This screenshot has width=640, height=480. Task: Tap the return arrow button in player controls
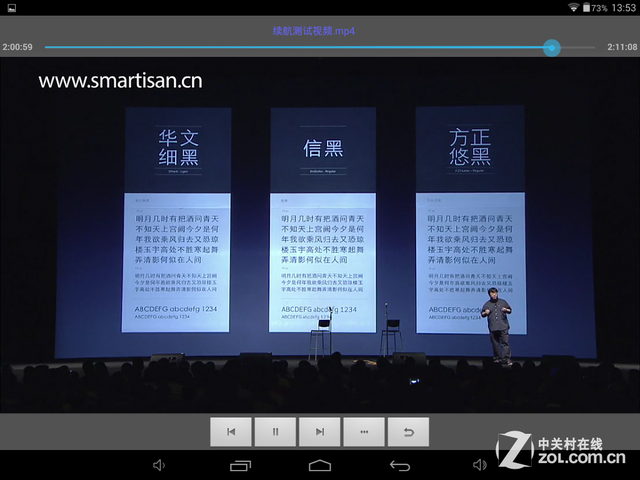[409, 431]
